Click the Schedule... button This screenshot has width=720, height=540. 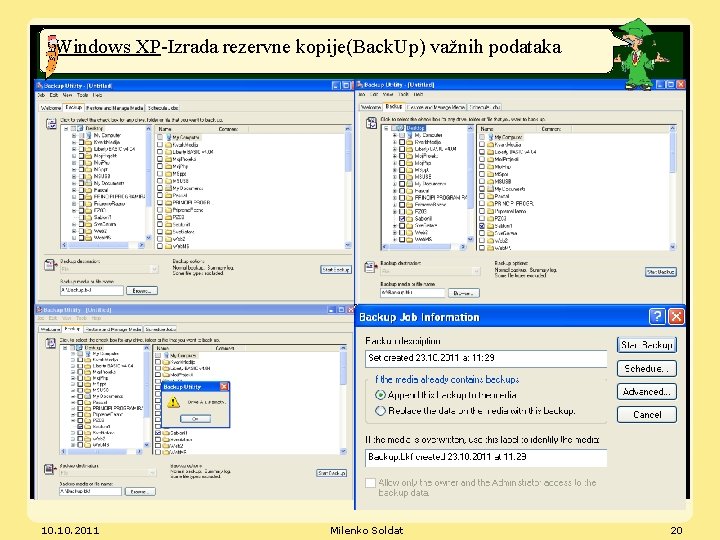pyautogui.click(x=647, y=368)
